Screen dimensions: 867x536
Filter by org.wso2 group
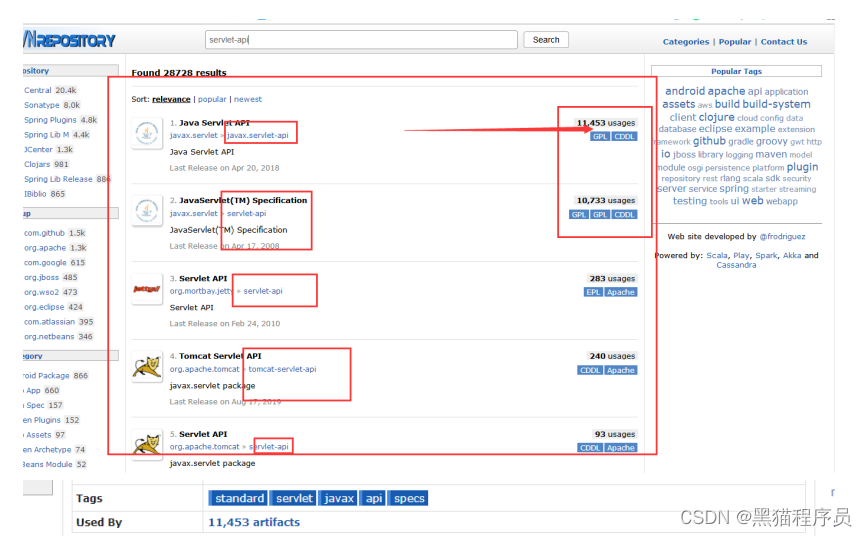pos(41,292)
